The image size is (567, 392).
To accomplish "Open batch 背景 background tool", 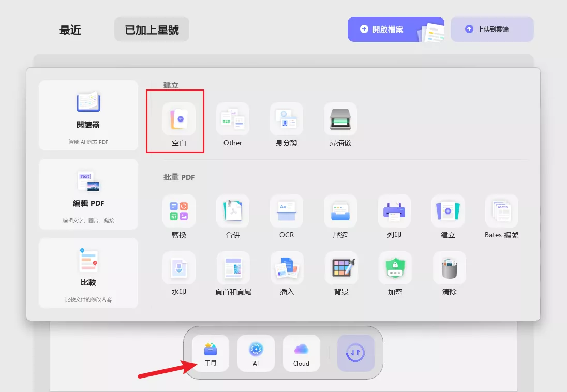I will [x=341, y=268].
